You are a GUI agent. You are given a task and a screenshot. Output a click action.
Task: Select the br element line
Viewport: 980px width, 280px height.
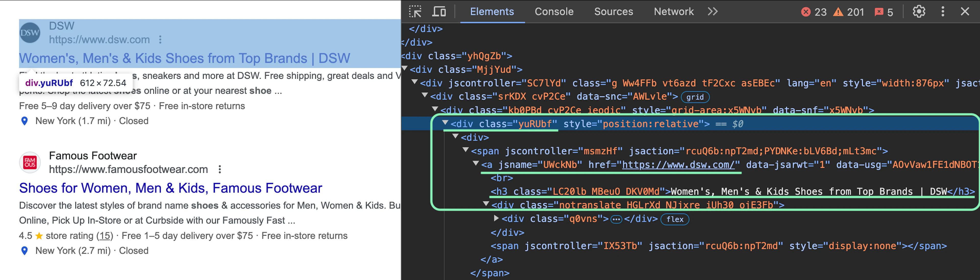click(x=502, y=178)
